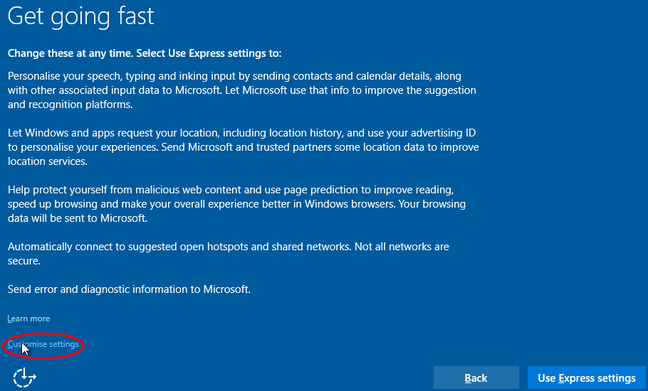Click the location services text line
This screenshot has height=391, width=648.
[x=48, y=161]
